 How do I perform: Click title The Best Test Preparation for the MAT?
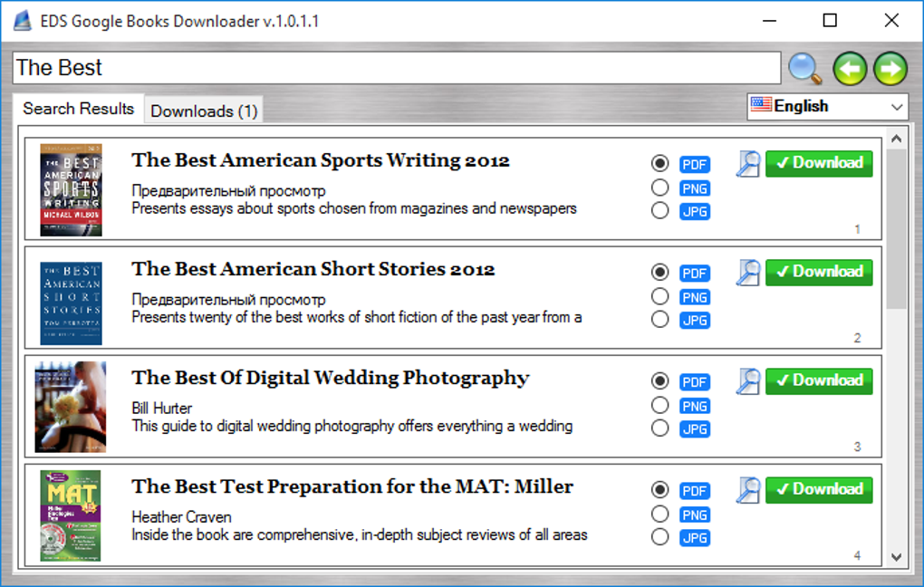click(352, 486)
